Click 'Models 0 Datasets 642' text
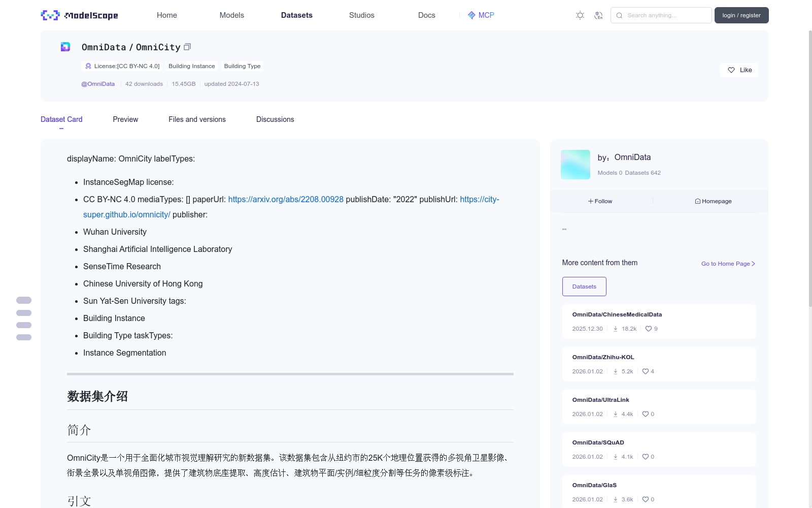The image size is (812, 508). tap(629, 173)
